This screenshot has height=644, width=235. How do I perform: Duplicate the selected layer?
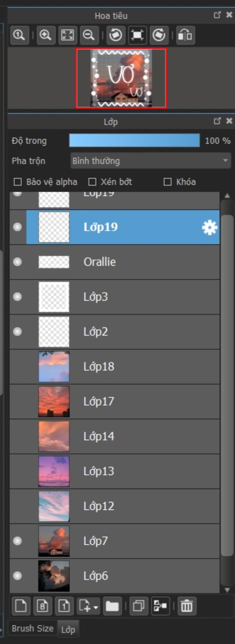coord(139,606)
